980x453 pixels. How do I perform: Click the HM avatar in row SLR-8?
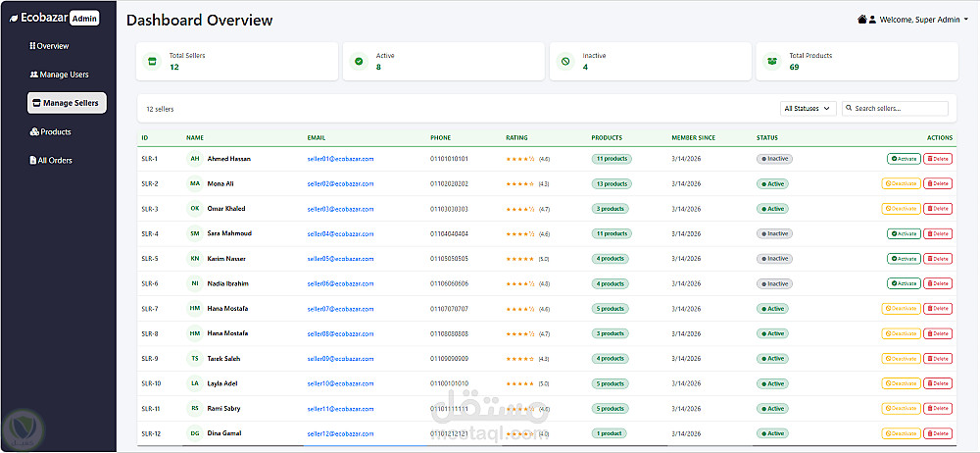tap(195, 333)
